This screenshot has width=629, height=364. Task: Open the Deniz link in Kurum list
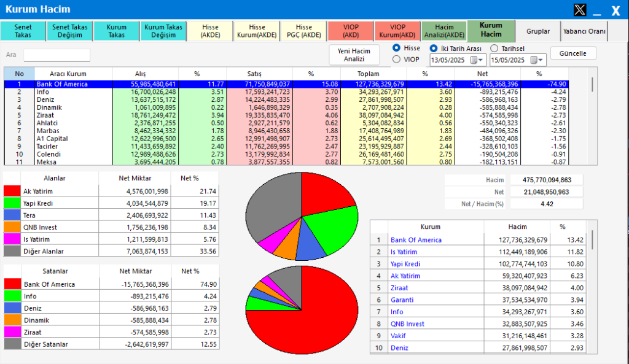(x=399, y=348)
